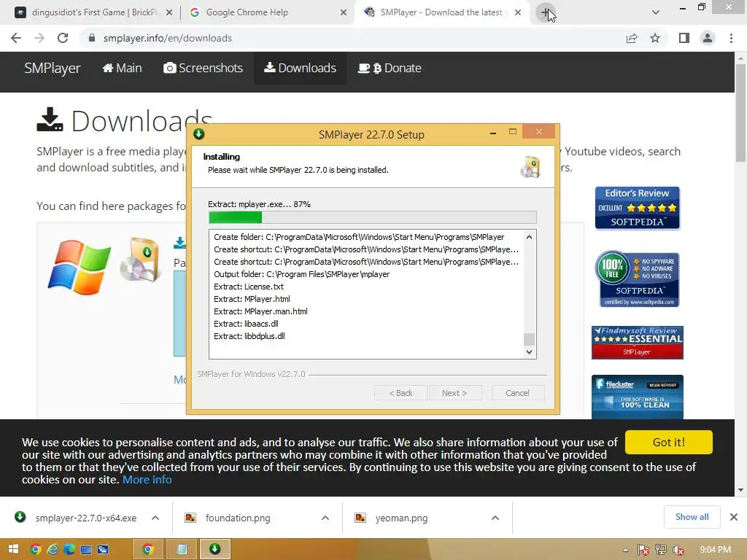Screen dimensions: 747x560
Task: Accept cookies with Got it! button
Action: (x=669, y=443)
